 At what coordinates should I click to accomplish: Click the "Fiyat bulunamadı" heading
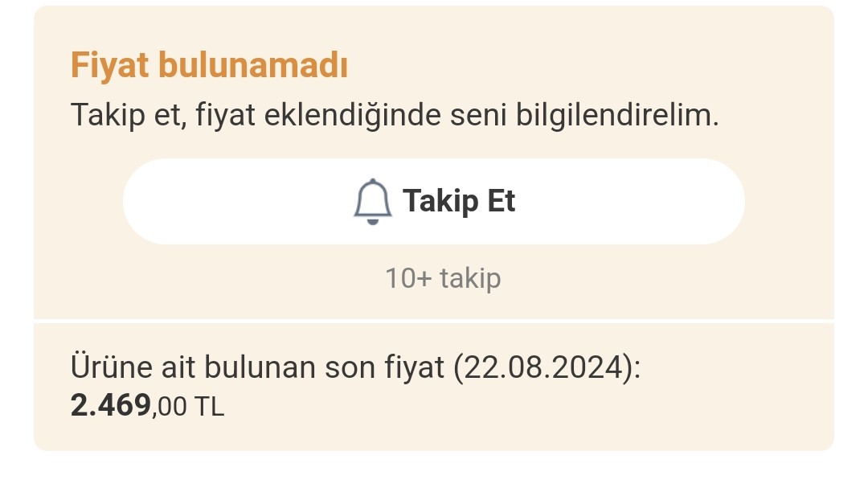pyautogui.click(x=209, y=66)
